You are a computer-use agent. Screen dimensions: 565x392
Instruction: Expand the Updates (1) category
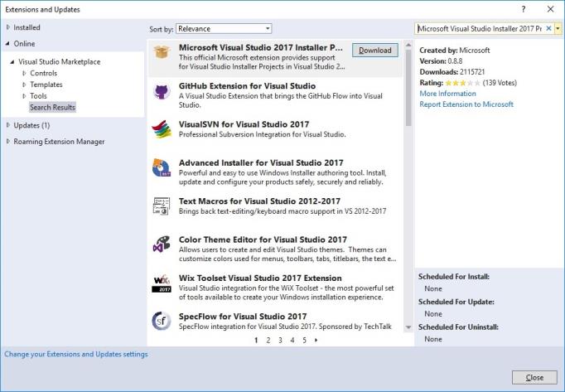(8, 125)
